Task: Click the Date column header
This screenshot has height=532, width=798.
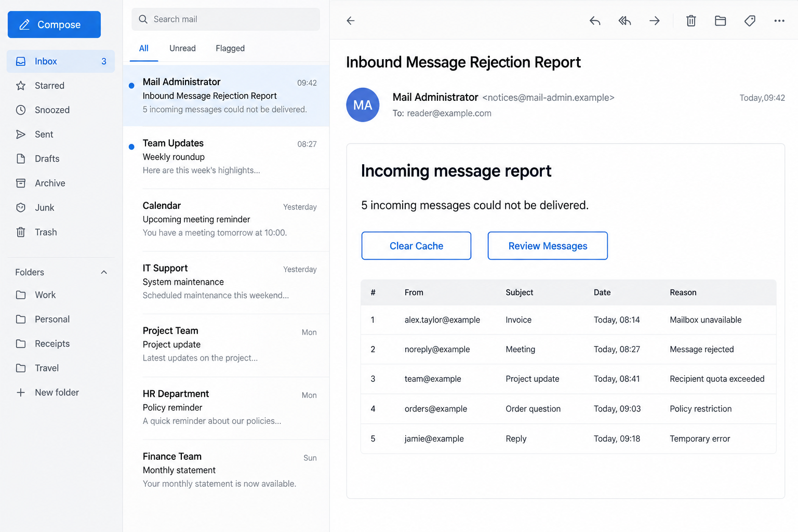Action: [602, 292]
